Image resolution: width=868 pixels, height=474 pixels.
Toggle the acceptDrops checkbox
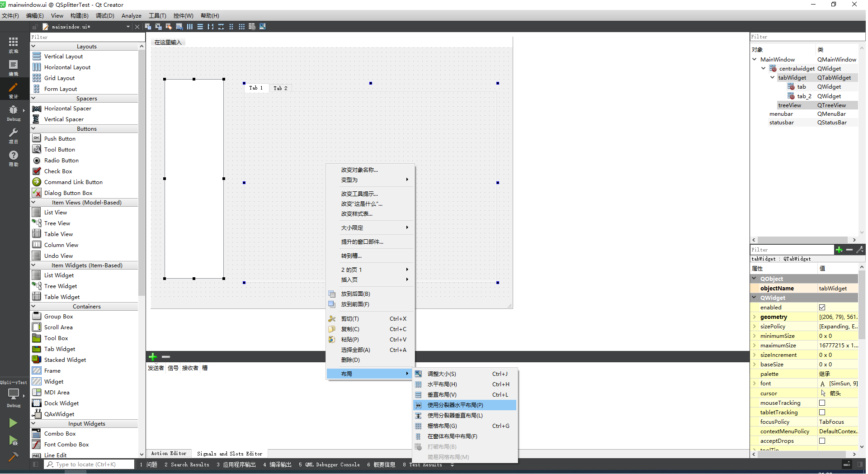pos(822,441)
